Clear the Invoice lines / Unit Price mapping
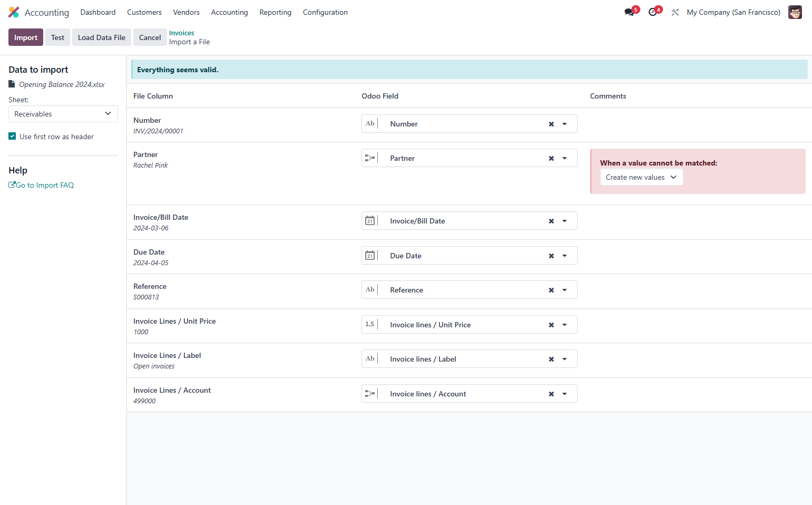The image size is (812, 505). tap(551, 325)
